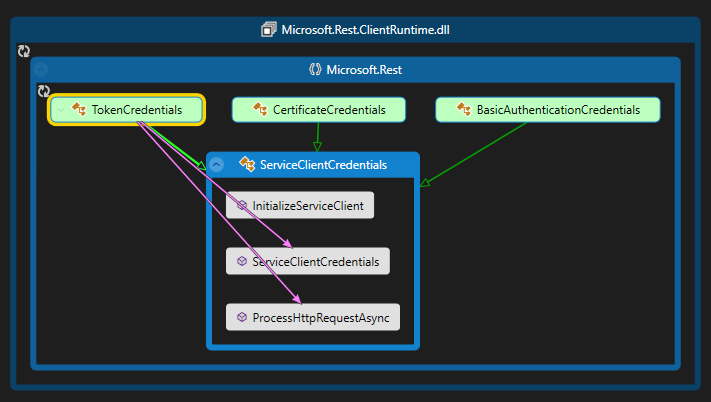The image size is (711, 402).
Task: Click the class icon of TokenCredentials node
Action: click(x=79, y=109)
